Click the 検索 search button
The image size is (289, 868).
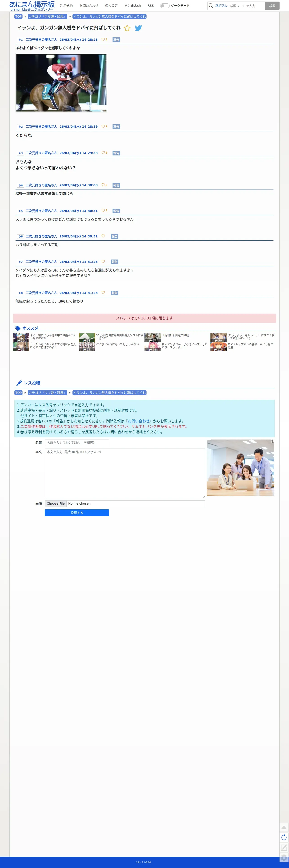[x=272, y=6]
